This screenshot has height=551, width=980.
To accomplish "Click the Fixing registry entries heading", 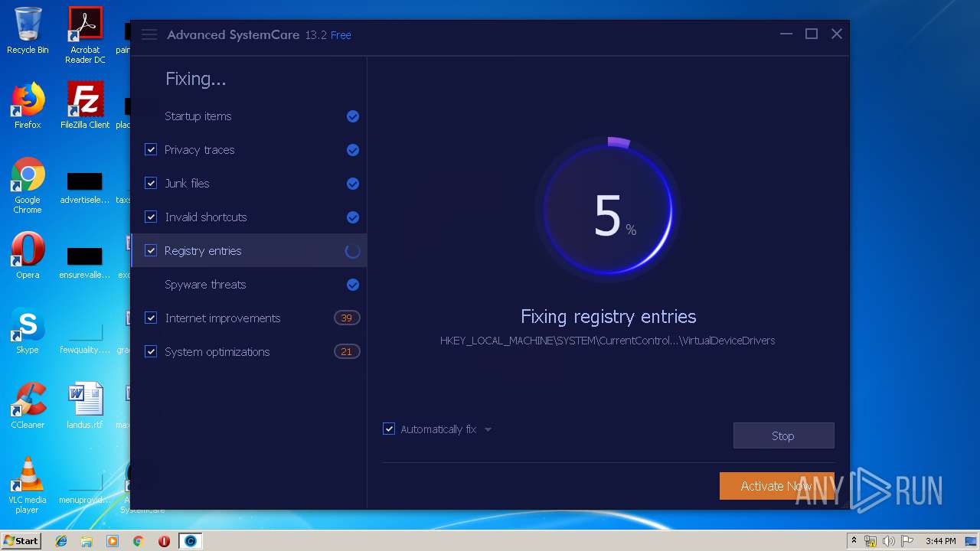I will 609,317.
